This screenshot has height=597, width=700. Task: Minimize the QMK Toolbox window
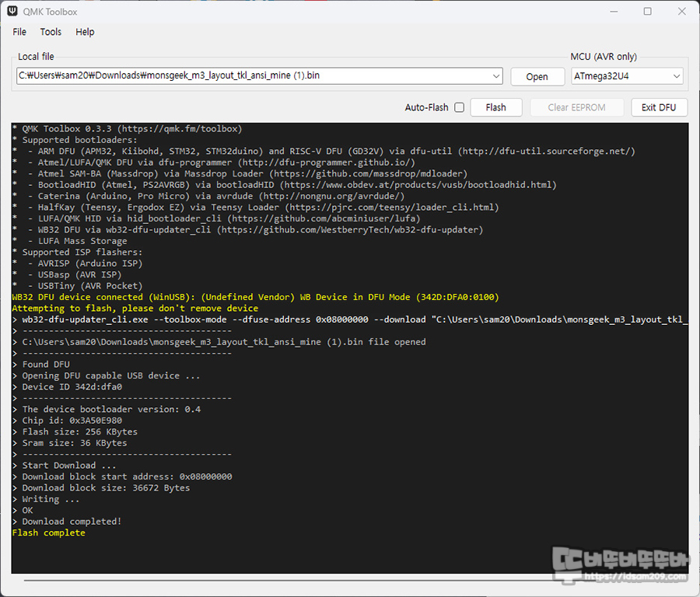point(614,12)
